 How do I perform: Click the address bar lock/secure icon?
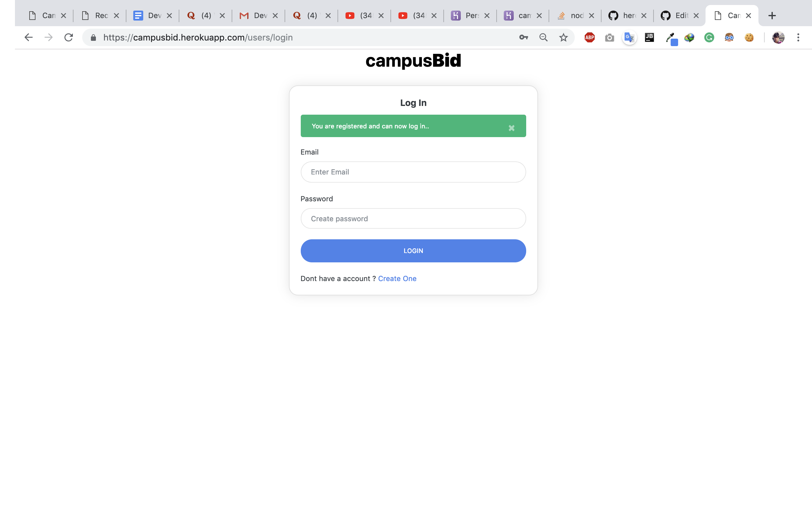click(93, 37)
